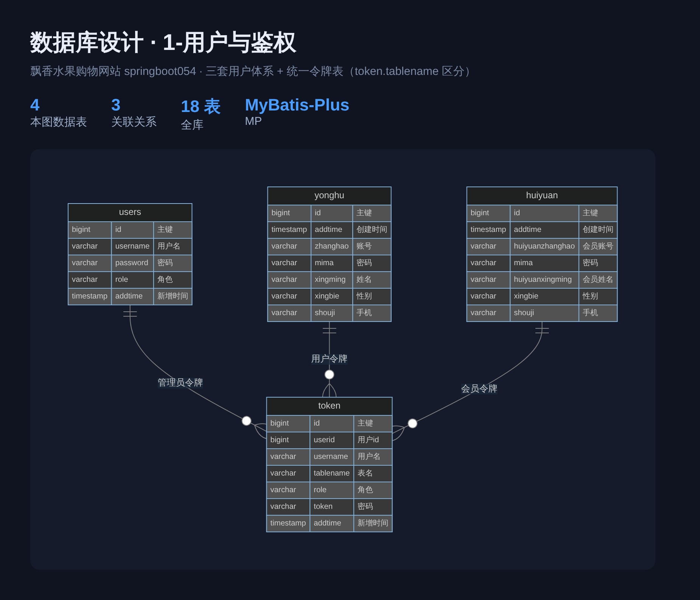Image resolution: width=700 pixels, height=600 pixels.
Task: Click the 用户id comment cell
Action: point(373,440)
